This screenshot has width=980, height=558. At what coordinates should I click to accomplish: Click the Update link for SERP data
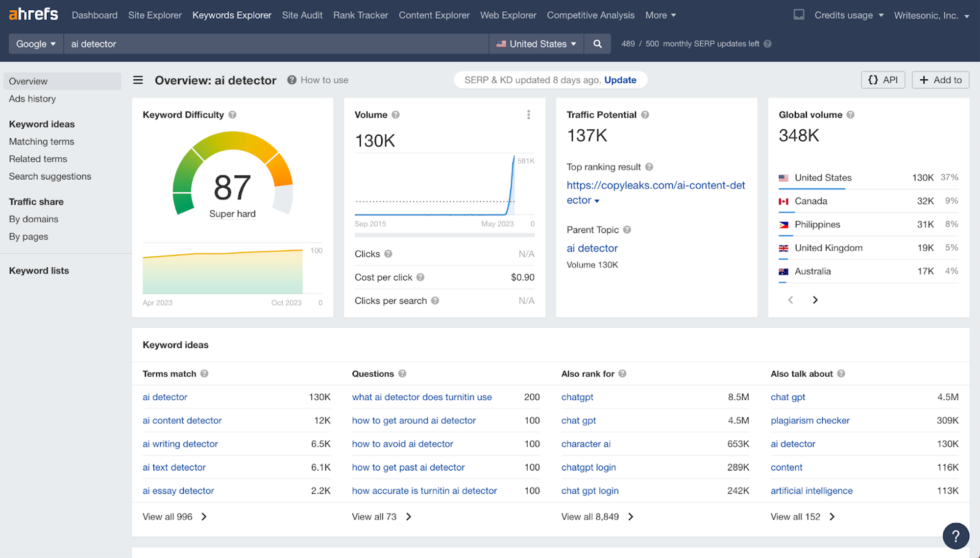(x=620, y=80)
